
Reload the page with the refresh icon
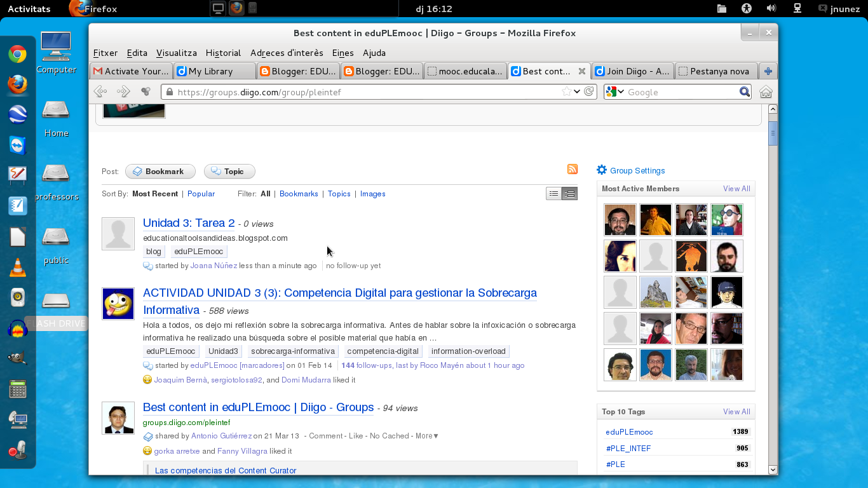pos(589,91)
